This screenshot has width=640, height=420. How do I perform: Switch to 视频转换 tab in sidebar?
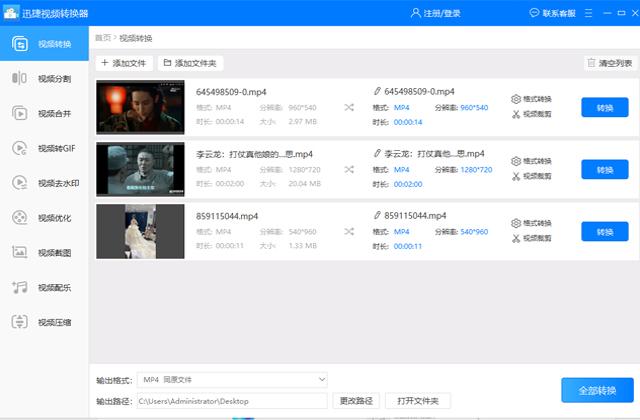pyautogui.click(x=44, y=45)
